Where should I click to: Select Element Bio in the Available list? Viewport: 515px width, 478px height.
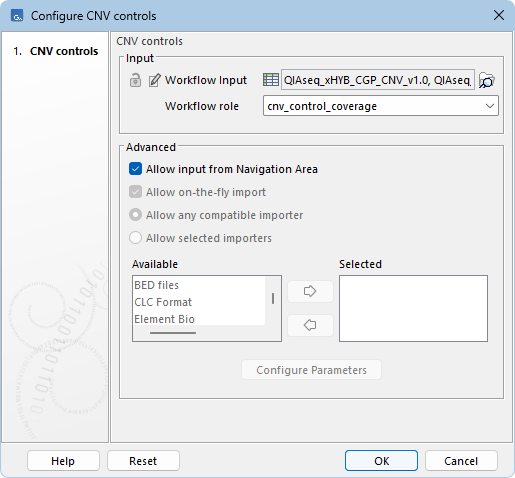[x=199, y=319]
